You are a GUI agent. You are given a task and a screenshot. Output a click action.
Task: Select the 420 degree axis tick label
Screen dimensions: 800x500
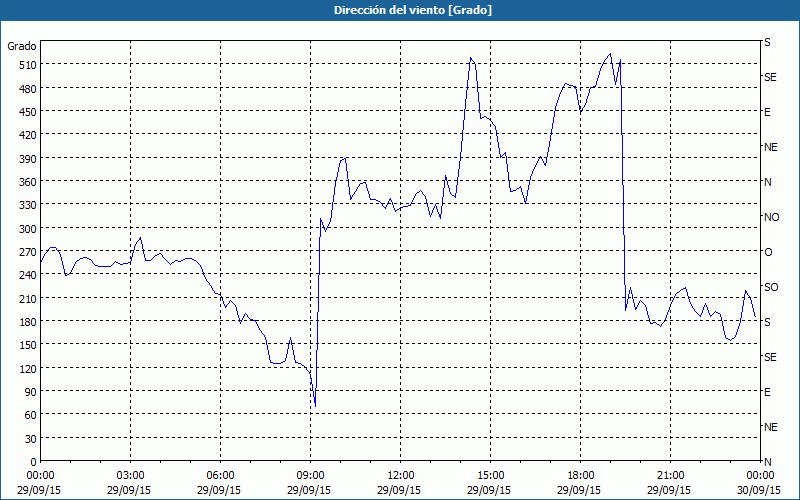pos(28,135)
